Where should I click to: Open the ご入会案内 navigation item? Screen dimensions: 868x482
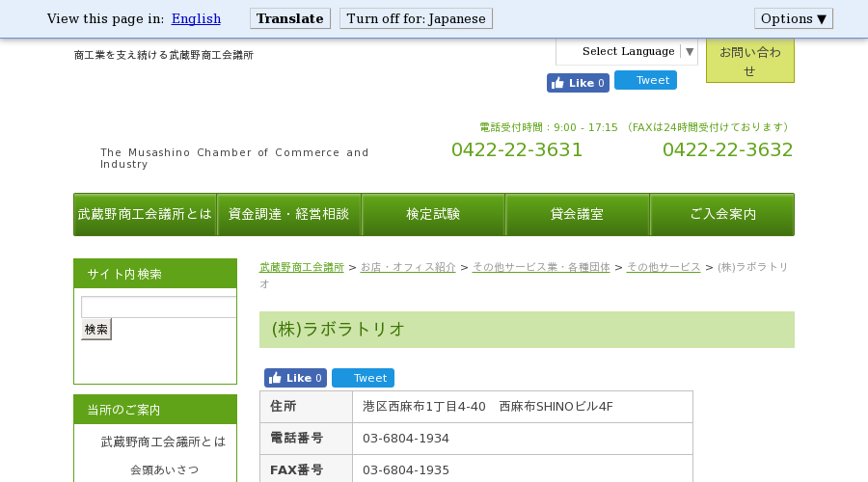(x=722, y=214)
